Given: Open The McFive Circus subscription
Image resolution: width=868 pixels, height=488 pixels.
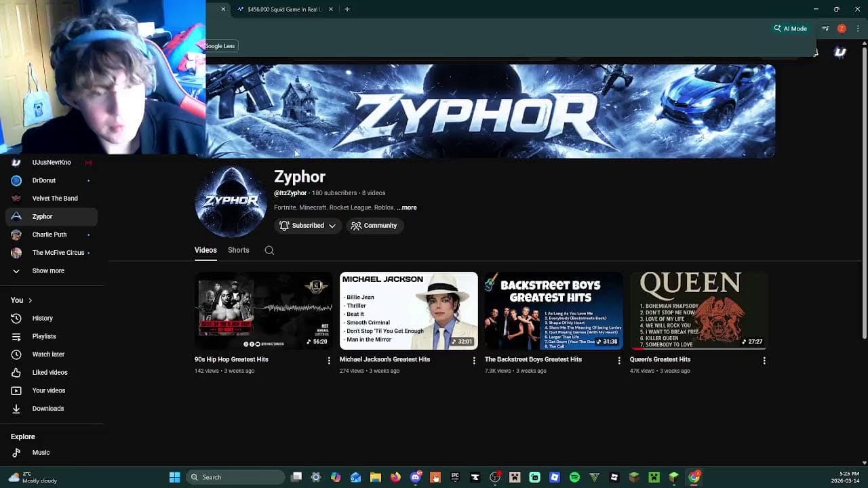Looking at the screenshot, I should coord(52,253).
